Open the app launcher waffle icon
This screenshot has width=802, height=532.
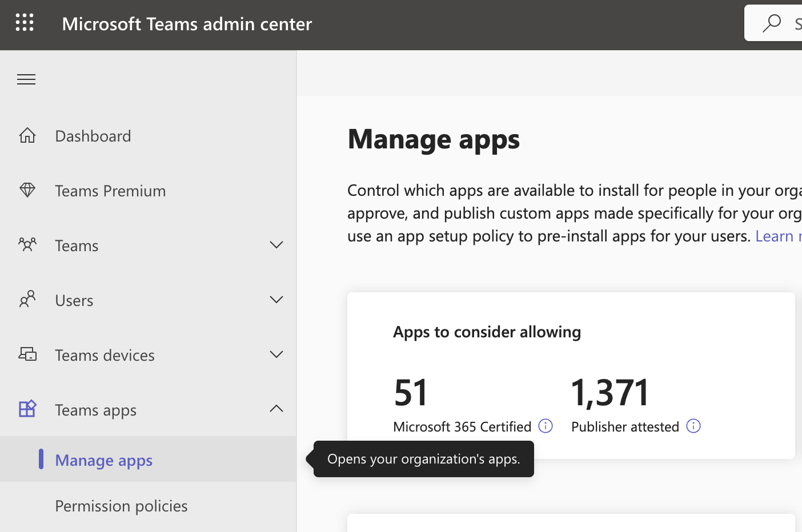25,23
